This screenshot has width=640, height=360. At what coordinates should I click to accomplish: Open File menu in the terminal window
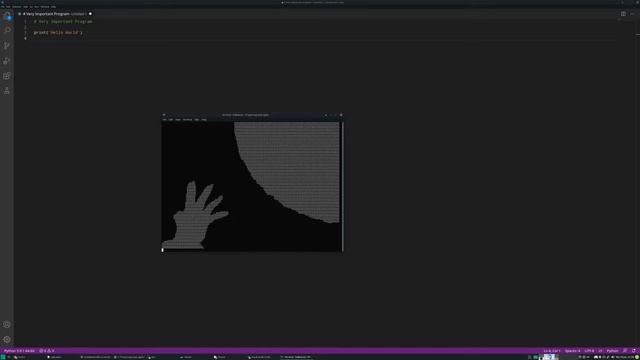pos(164,120)
